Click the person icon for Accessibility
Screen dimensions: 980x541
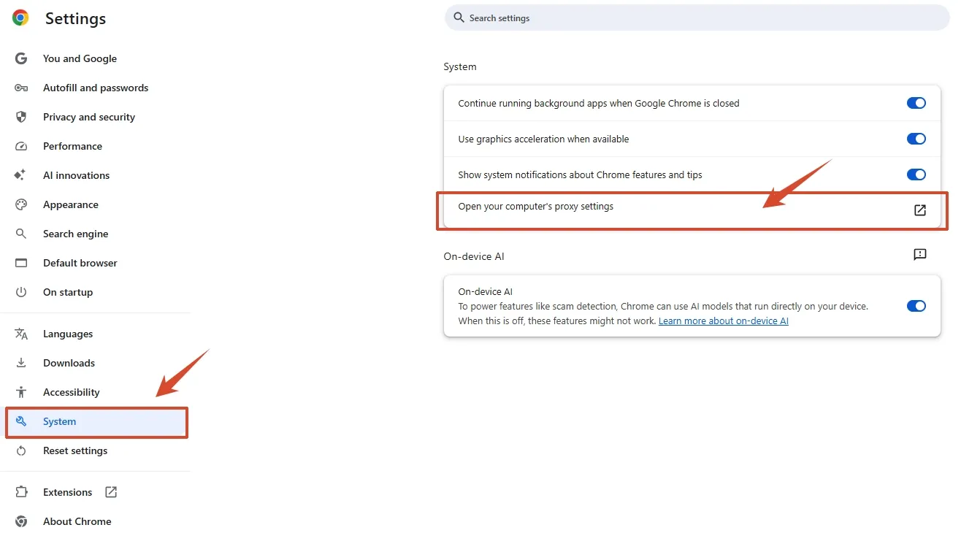(21, 392)
